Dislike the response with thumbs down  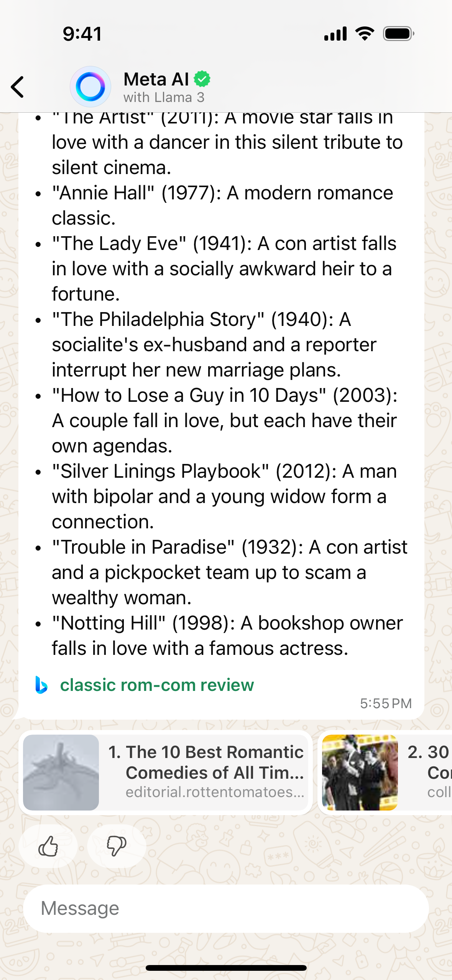(x=117, y=846)
